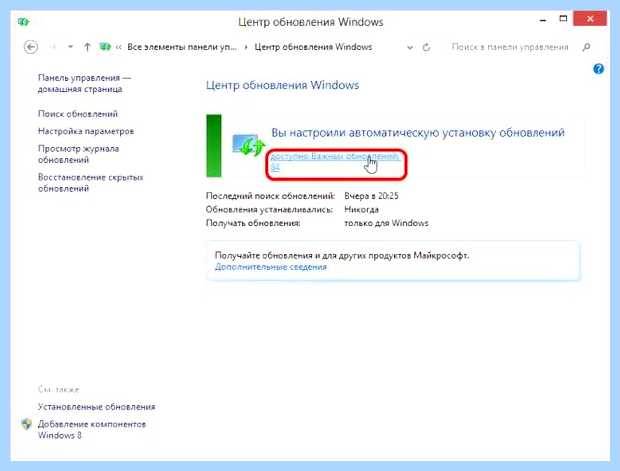The image size is (620, 471).
Task: Open help with the blue question icon
Action: 598,69
